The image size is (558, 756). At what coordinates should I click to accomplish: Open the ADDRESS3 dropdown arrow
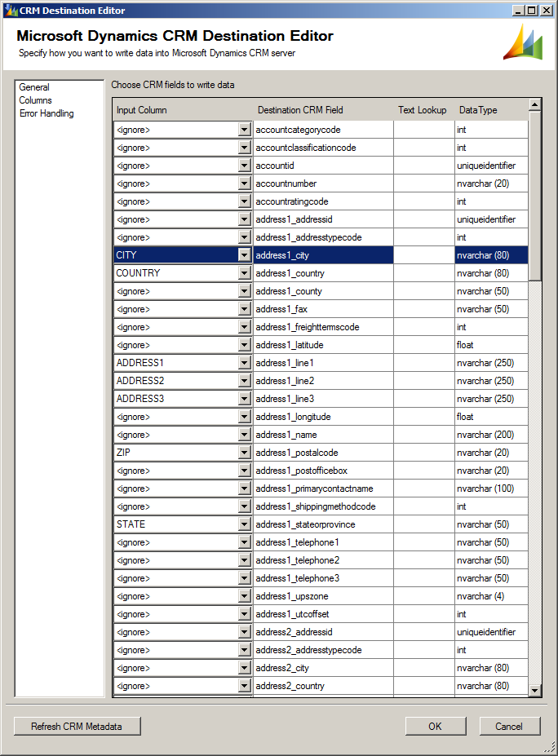pos(245,399)
